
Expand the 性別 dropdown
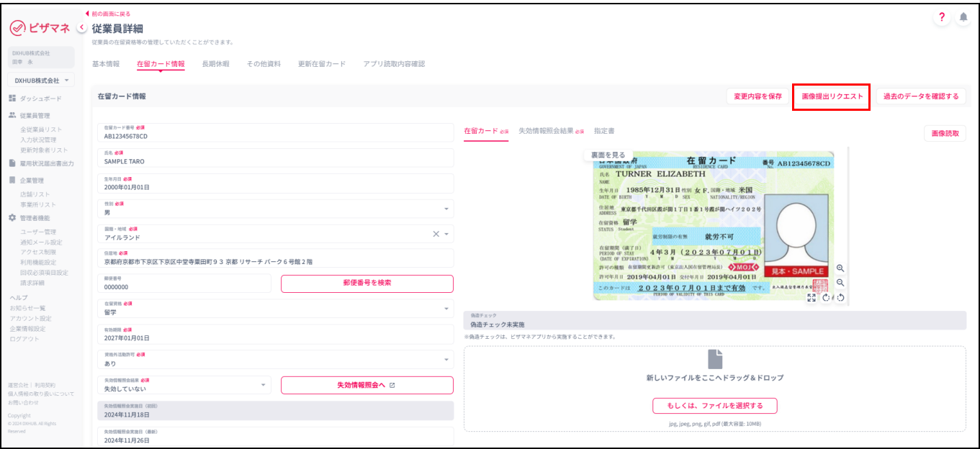[x=275, y=209]
